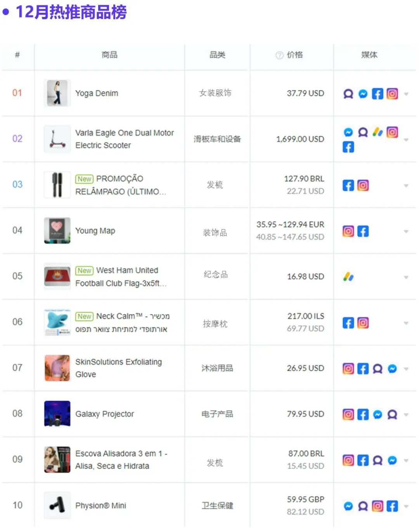Click the Google Ads icon for West Ham flag

coord(348,277)
